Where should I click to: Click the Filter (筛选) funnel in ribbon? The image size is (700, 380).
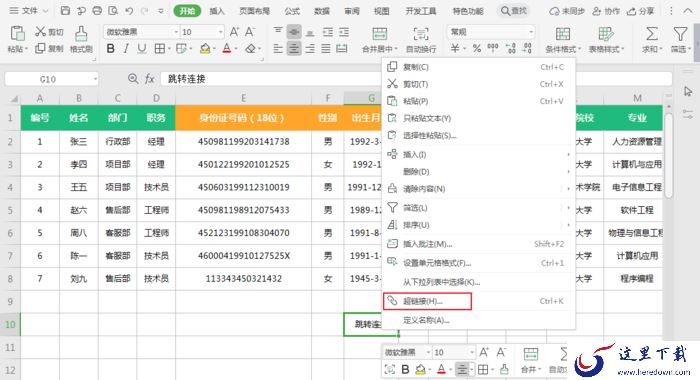coord(680,34)
